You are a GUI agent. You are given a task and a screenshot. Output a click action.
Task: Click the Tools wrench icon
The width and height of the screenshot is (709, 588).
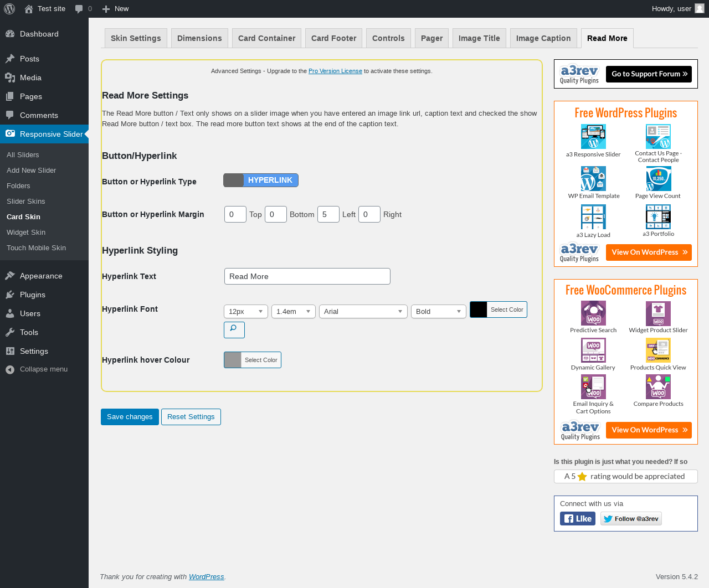click(x=10, y=332)
